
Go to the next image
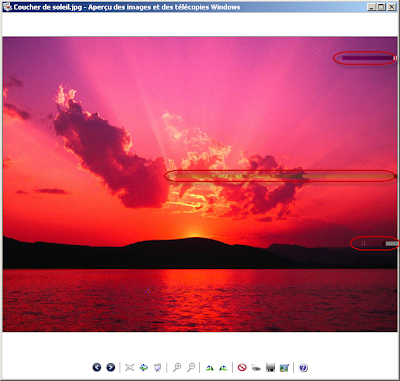click(x=111, y=367)
